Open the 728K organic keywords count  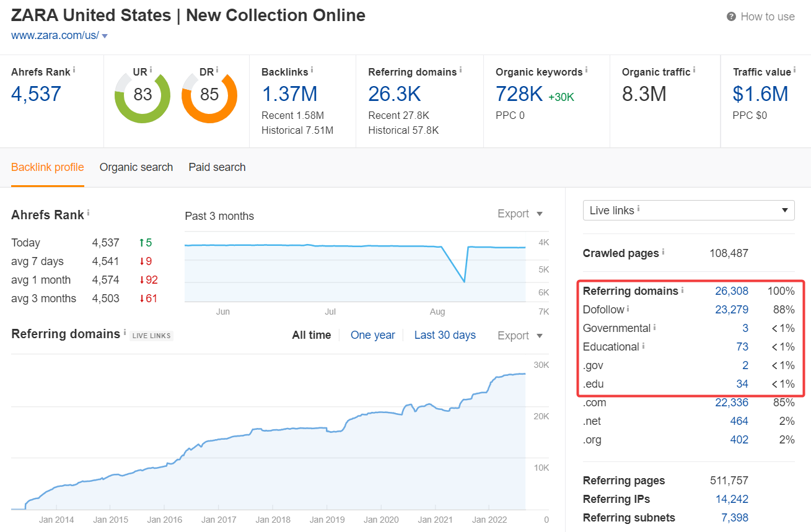(520, 94)
